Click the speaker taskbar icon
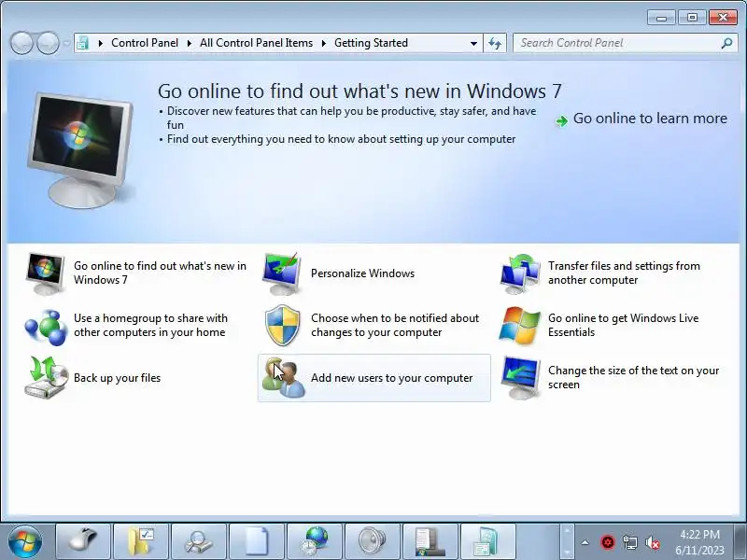The image size is (747, 560). [372, 541]
